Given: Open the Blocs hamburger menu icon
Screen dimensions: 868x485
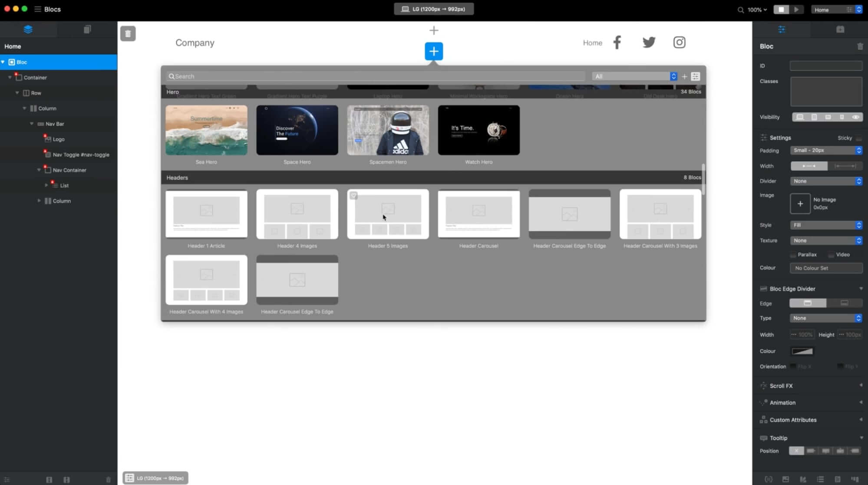Looking at the screenshot, I should click(38, 9).
